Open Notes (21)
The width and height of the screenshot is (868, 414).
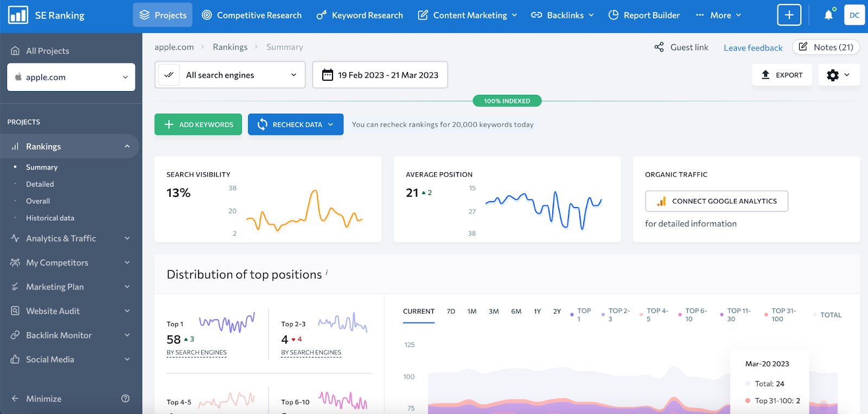pos(826,47)
